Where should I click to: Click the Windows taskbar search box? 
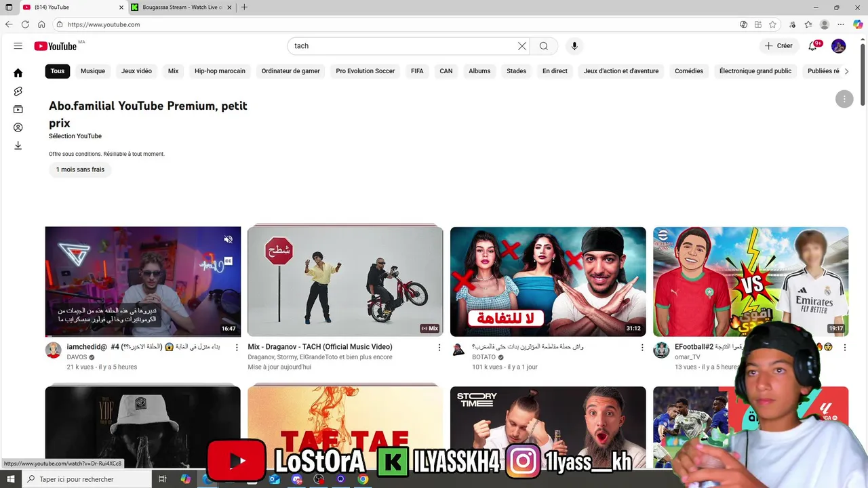point(87,479)
